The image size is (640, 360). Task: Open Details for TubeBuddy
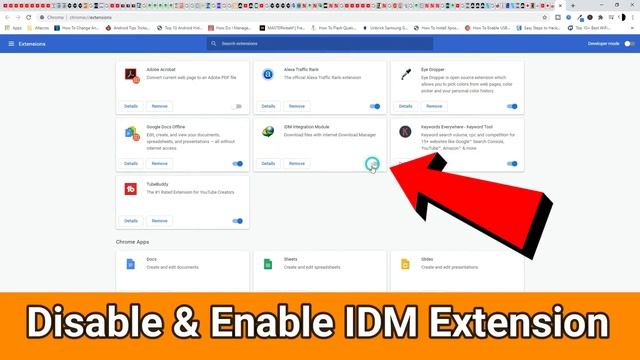click(131, 221)
